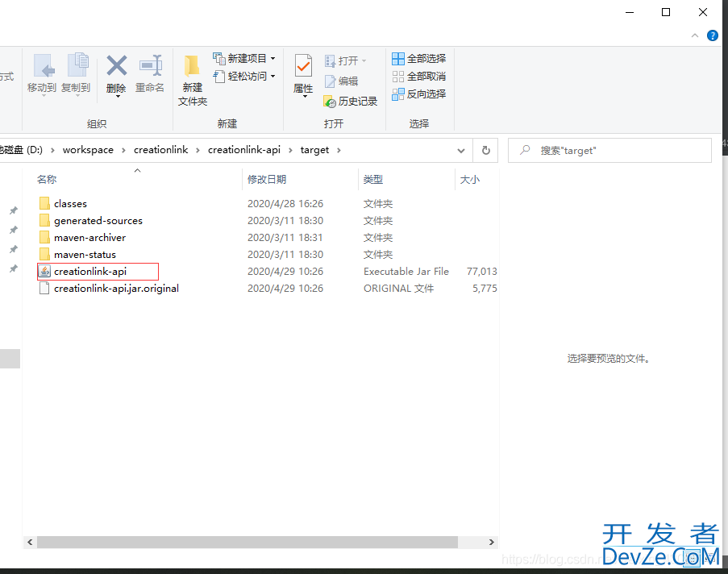Select the maven-archiver name text
The width and height of the screenshot is (728, 574).
click(x=89, y=237)
